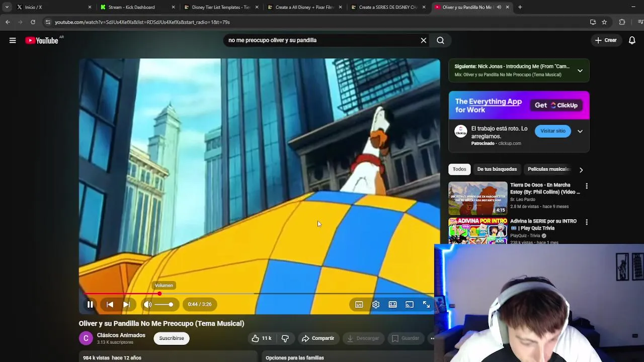Open options menu for Adivina la SERIE video
The width and height of the screenshot is (644, 362).
click(586, 222)
